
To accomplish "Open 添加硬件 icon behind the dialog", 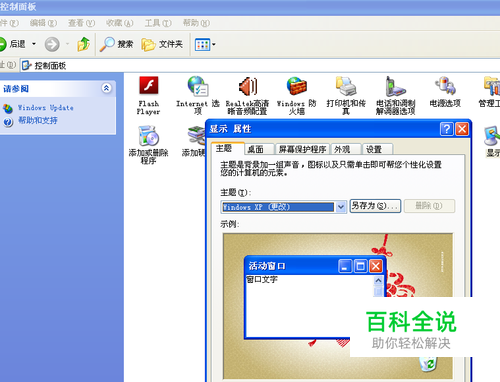I will [x=194, y=141].
